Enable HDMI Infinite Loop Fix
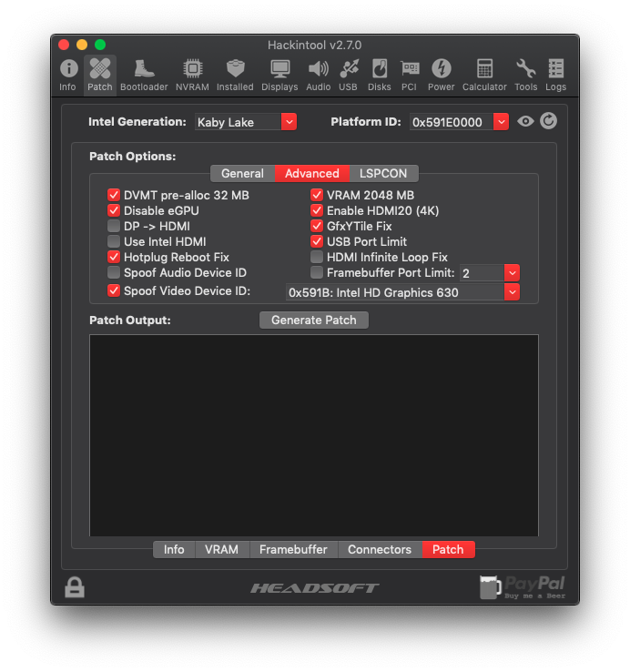 317,257
